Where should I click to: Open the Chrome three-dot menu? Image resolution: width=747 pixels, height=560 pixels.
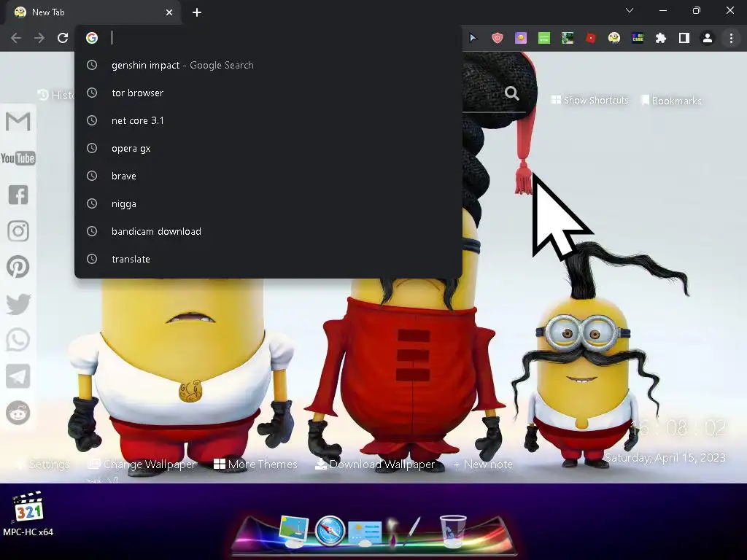tap(731, 38)
